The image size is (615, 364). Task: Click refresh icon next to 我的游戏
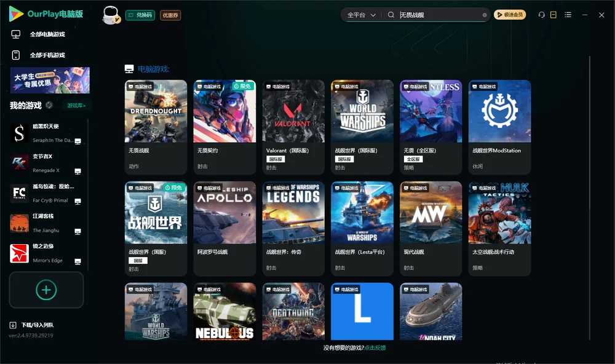click(x=49, y=105)
